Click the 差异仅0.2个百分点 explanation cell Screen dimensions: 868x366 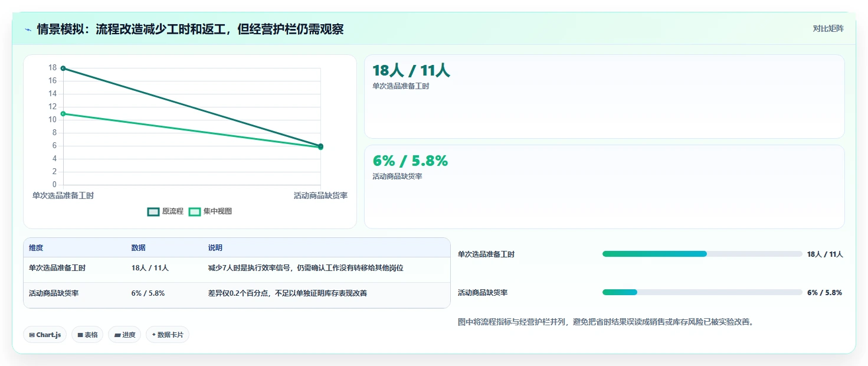coord(287,293)
